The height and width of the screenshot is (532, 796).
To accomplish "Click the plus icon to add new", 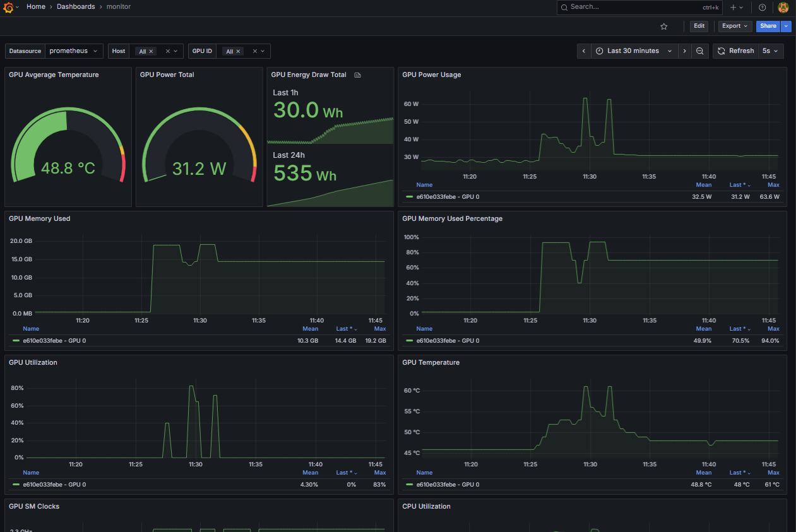I will pyautogui.click(x=733, y=8).
